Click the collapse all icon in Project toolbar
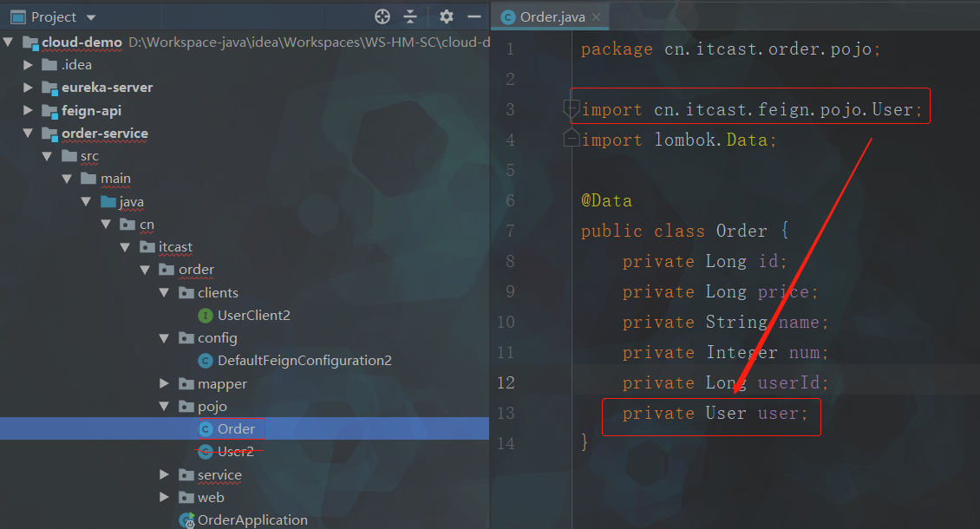The image size is (980, 529). [x=410, y=16]
